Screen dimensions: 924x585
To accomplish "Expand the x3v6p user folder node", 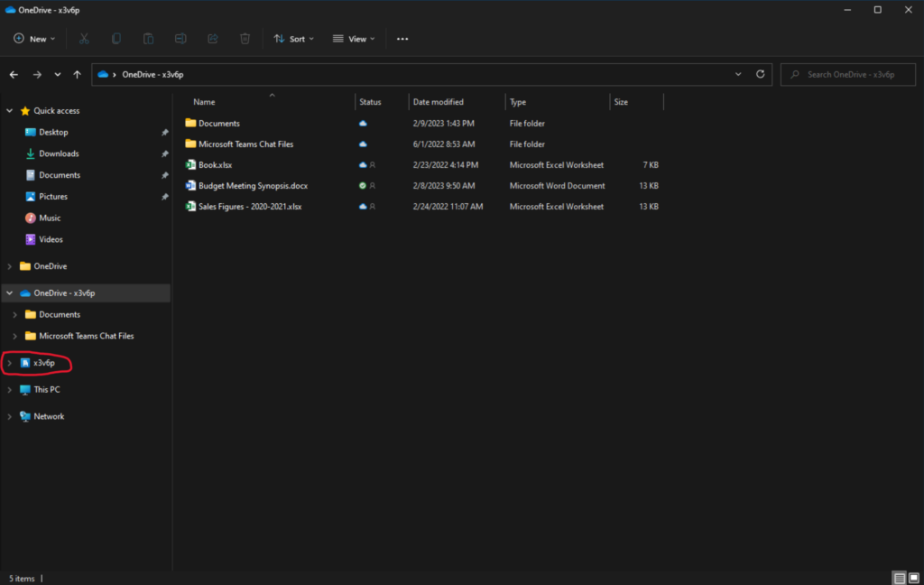I will (9, 363).
